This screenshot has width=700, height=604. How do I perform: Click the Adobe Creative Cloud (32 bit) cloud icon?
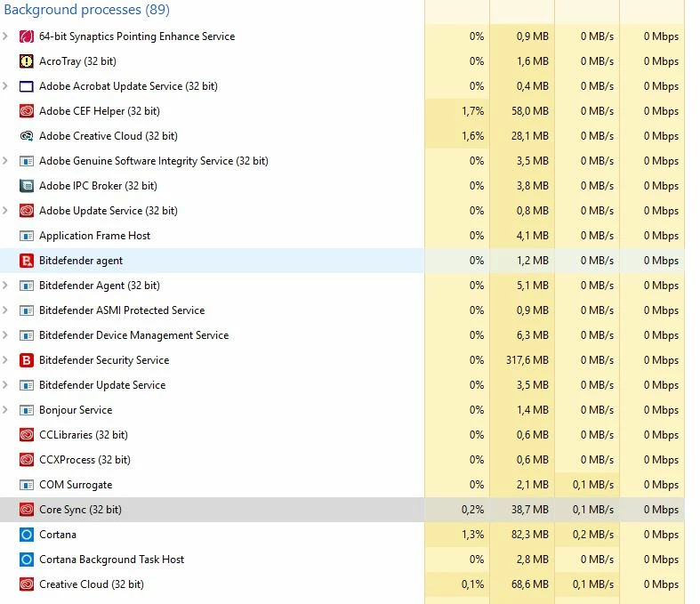[x=27, y=136]
